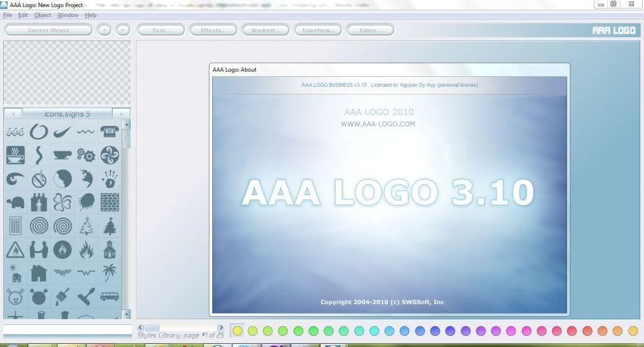
Task: Select the turtle icon
Action: point(15,202)
